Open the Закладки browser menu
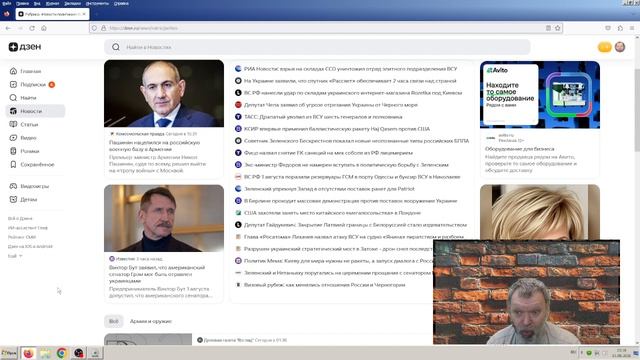Image resolution: width=640 pixels, height=360 pixels. pyautogui.click(x=72, y=3)
